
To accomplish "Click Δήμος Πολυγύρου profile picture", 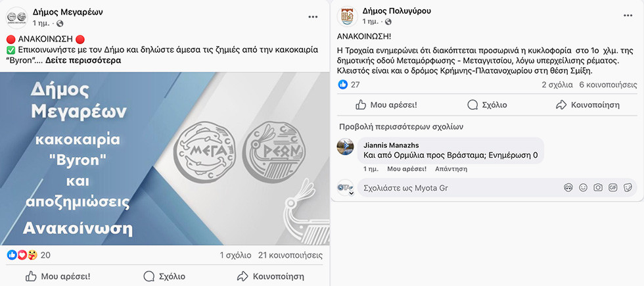I will pyautogui.click(x=347, y=17).
